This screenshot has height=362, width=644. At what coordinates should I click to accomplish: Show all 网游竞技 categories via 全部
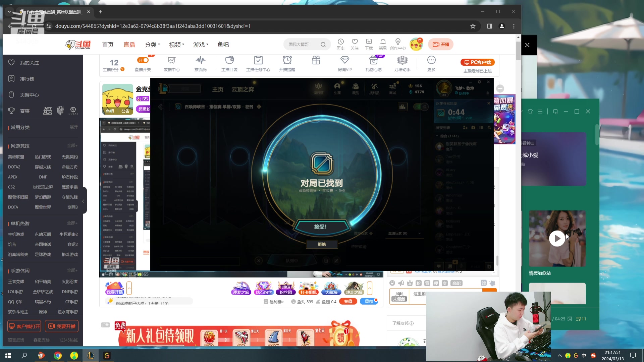pos(72,145)
